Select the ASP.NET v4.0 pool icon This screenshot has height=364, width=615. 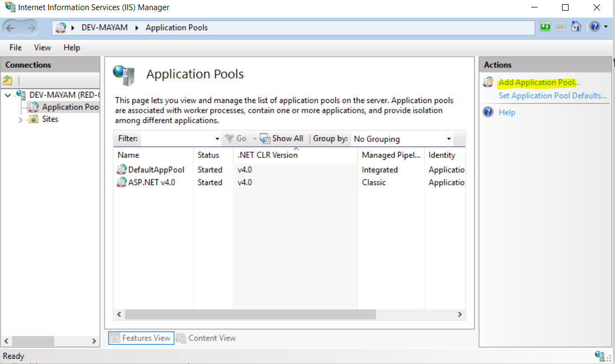click(x=122, y=183)
